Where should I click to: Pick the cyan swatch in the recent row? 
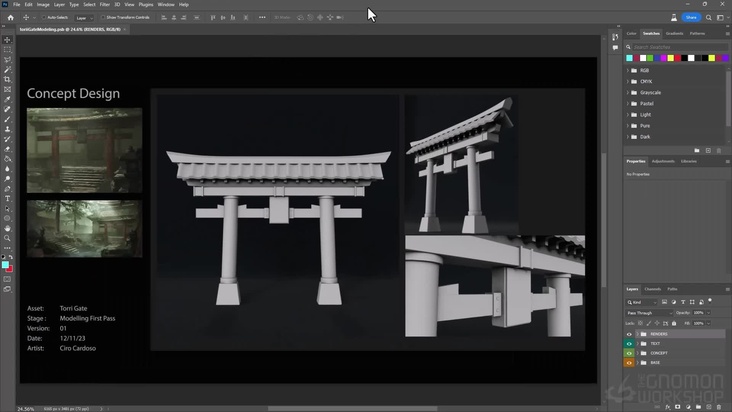tap(629, 58)
